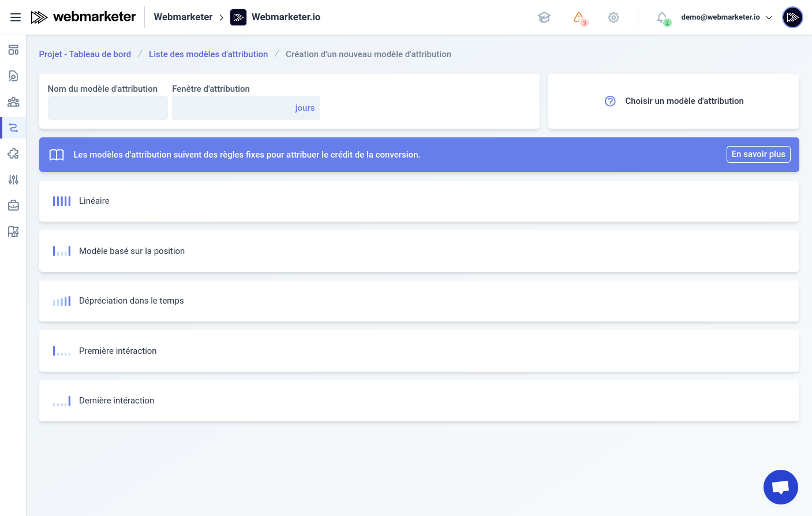Go to Projet - Tableau de bord
This screenshot has height=516, width=812.
pos(85,54)
